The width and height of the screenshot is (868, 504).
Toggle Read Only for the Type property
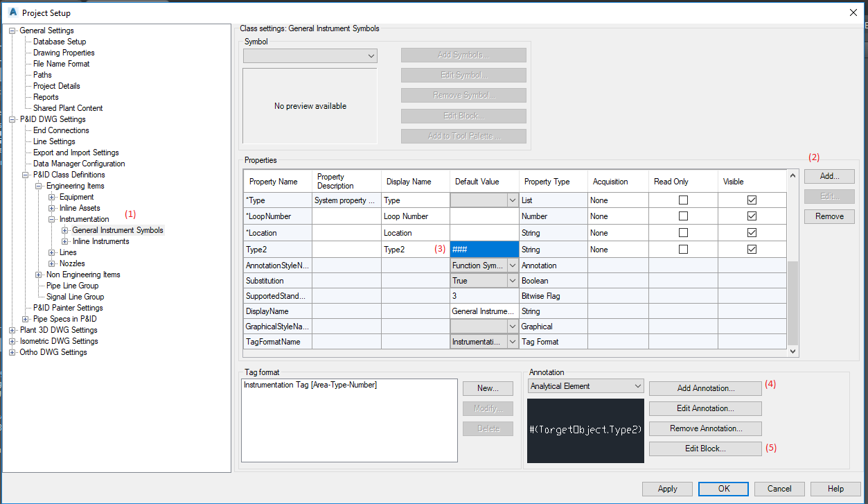(682, 200)
